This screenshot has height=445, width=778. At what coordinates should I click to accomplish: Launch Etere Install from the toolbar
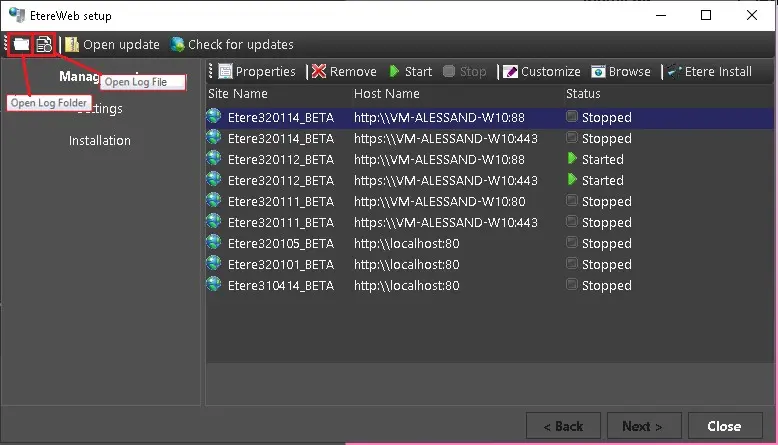710,71
